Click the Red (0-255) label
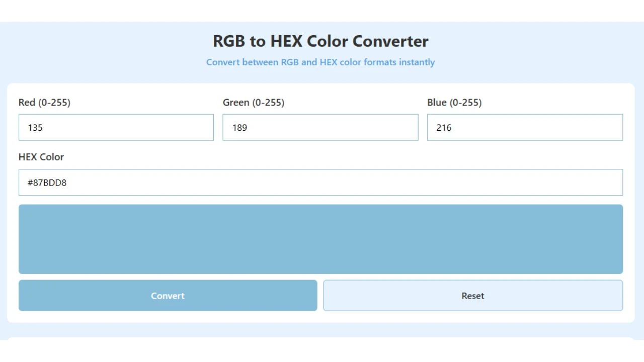The image size is (644, 362). [x=45, y=102]
